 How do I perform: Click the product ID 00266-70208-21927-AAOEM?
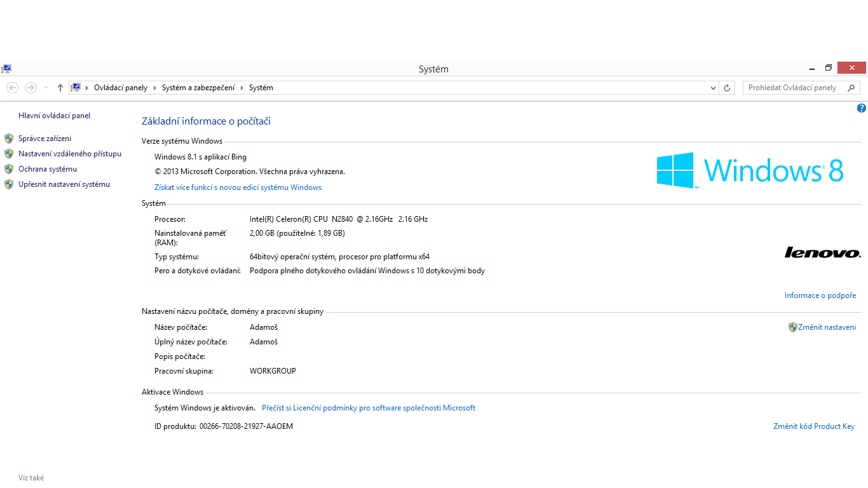(247, 426)
